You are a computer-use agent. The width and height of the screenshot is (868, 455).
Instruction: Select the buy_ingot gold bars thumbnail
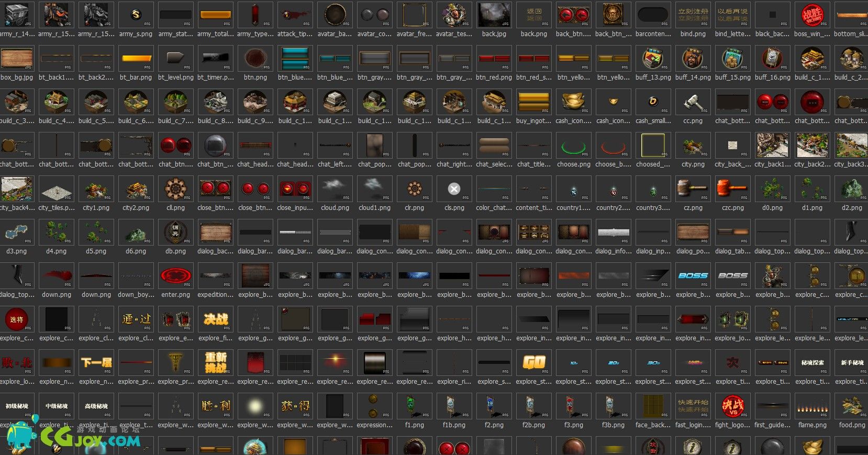pyautogui.click(x=534, y=102)
